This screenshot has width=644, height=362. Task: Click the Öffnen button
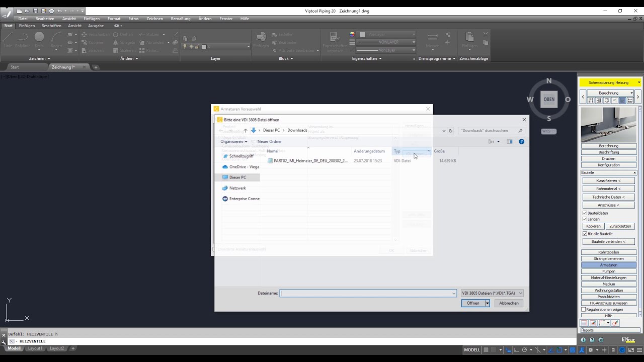tap(473, 303)
